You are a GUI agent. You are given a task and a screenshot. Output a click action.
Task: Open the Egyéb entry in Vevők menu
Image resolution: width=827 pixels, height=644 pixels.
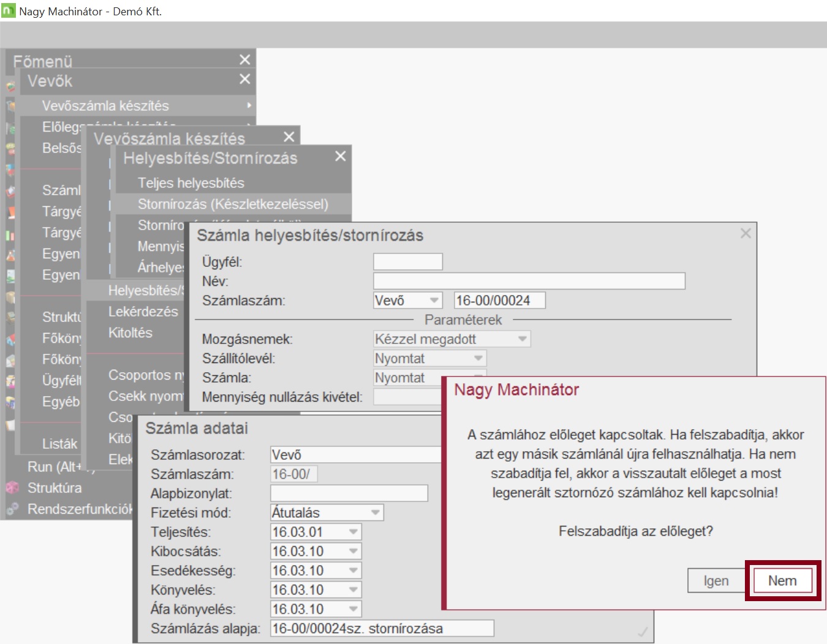pos(61,402)
